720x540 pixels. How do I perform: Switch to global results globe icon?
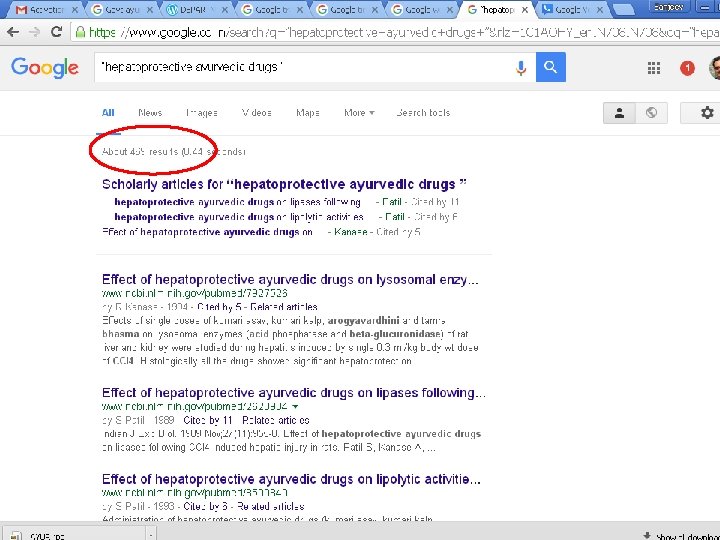(651, 113)
